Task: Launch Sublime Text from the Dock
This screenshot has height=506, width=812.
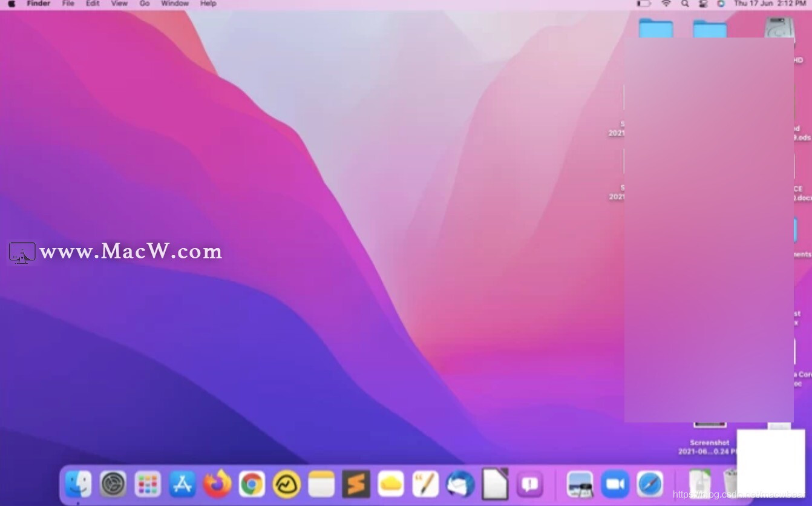Action: 356,484
